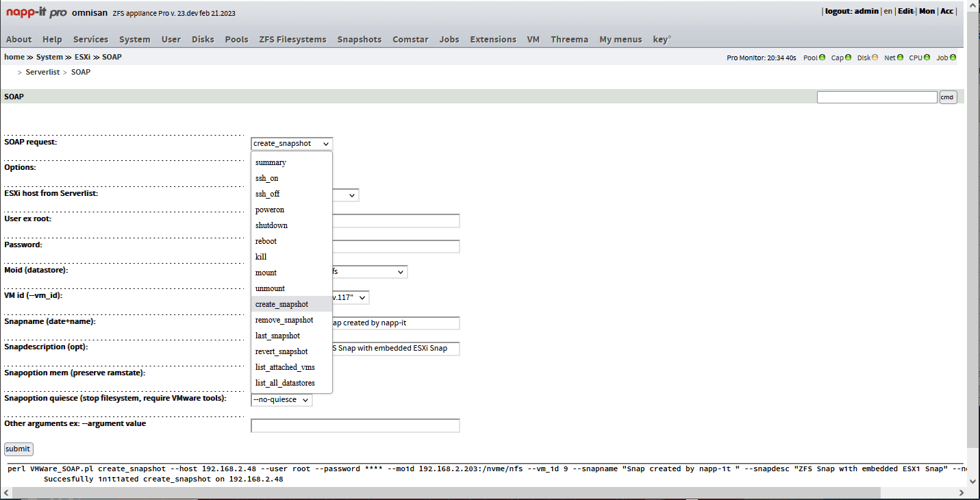The width and height of the screenshot is (980, 500).
Task: Click the Pool status indicator light
Action: pos(822,58)
